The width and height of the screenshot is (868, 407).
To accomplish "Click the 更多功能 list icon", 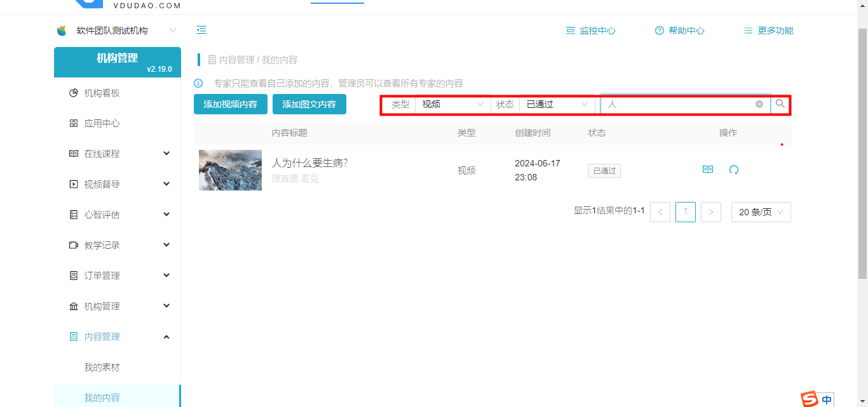I will point(749,30).
